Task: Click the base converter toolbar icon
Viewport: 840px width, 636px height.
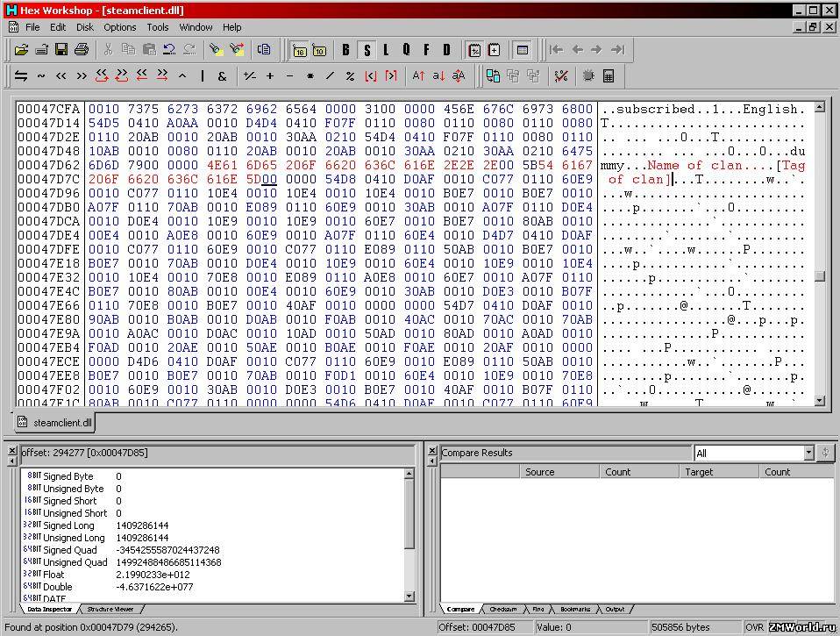Action: coord(588,76)
